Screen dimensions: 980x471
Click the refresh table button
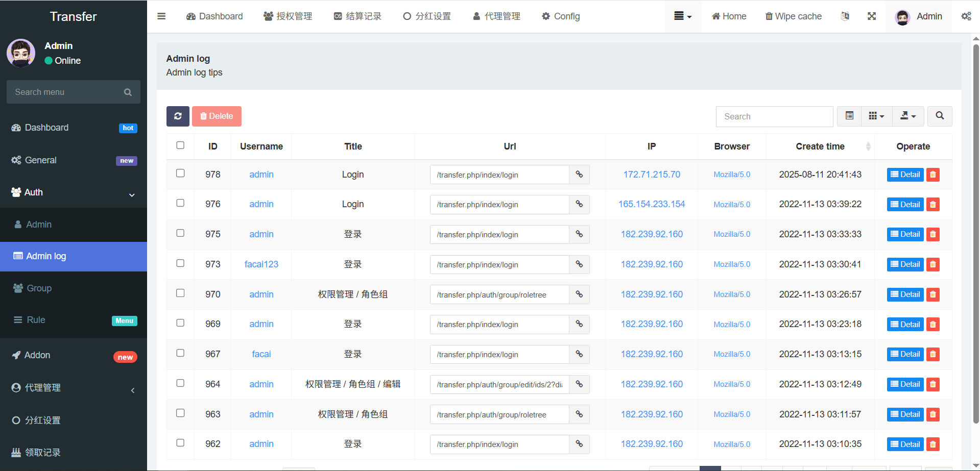click(x=178, y=116)
